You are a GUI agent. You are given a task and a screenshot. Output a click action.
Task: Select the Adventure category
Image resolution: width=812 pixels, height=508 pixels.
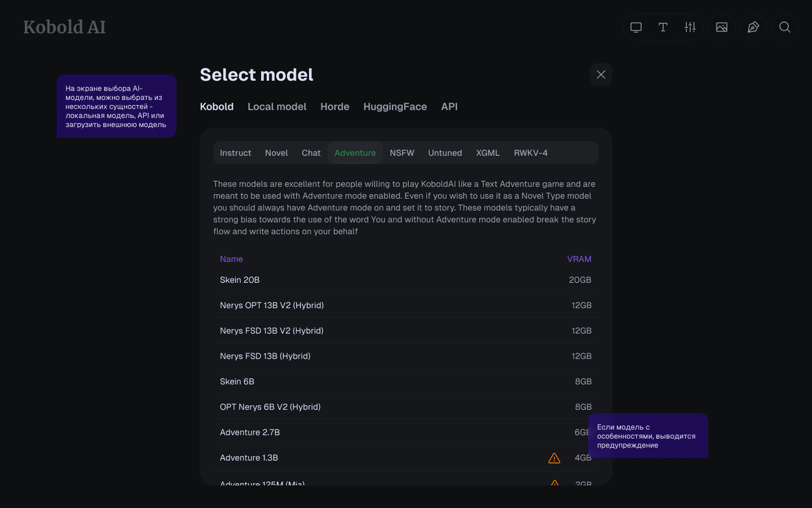[x=355, y=153]
